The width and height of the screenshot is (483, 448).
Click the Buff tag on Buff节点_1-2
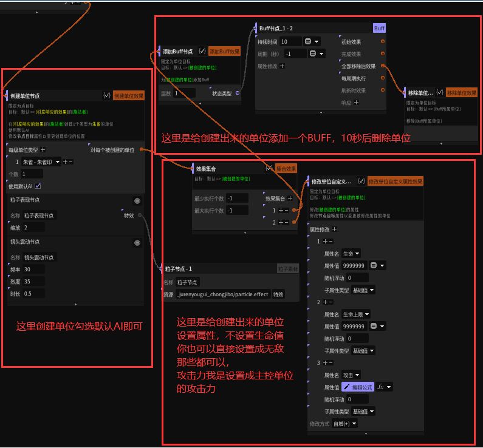[x=379, y=29]
